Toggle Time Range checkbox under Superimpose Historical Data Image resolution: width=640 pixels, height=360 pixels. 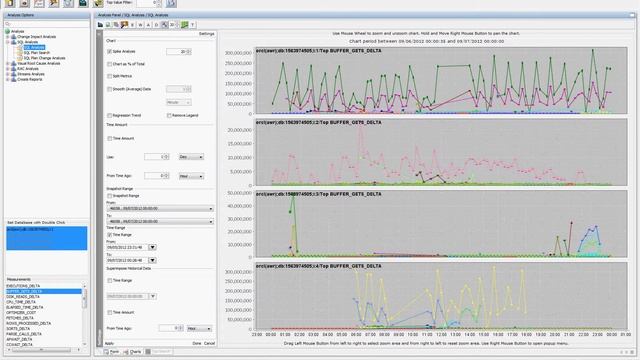pos(109,280)
